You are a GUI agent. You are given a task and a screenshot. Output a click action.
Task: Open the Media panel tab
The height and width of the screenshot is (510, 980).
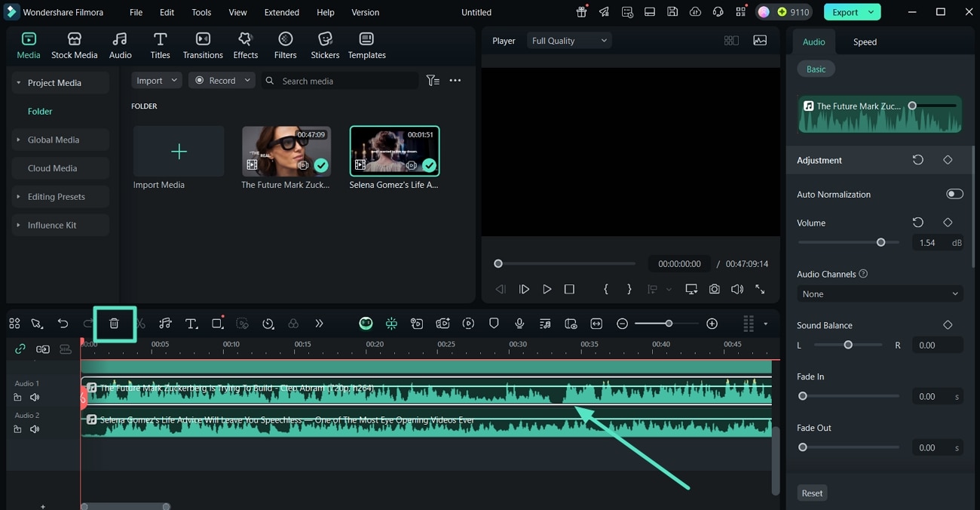coord(28,45)
